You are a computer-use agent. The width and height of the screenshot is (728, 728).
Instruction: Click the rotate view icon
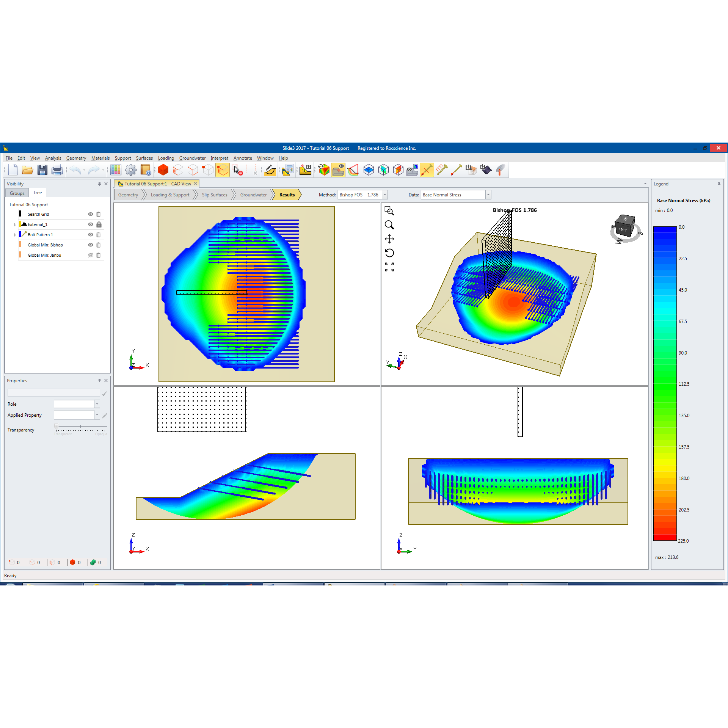389,253
